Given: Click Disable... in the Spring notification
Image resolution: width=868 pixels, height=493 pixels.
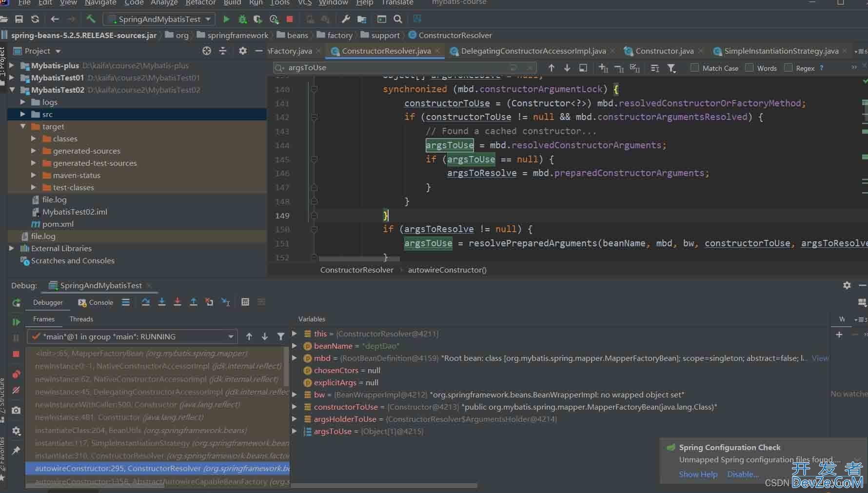Looking at the screenshot, I should pos(743,474).
